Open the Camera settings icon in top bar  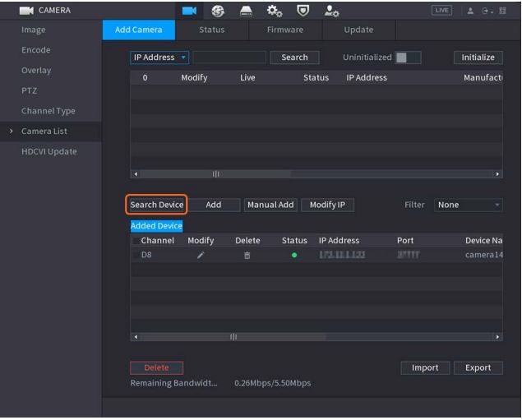coord(189,11)
